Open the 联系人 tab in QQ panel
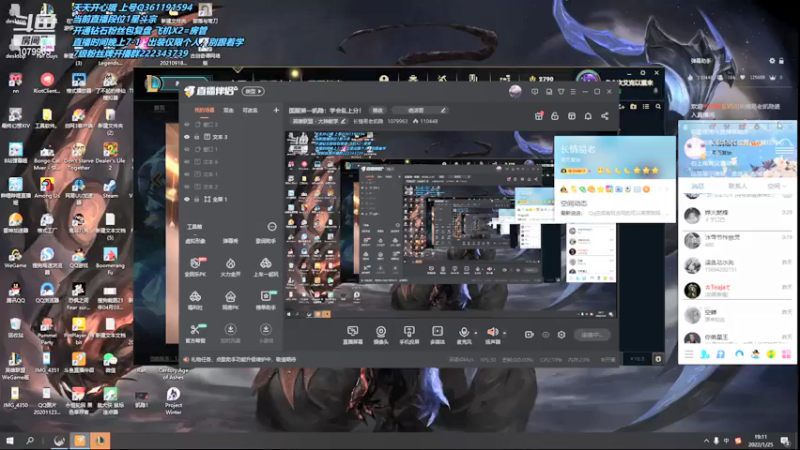The width and height of the screenshot is (800, 450). click(x=737, y=186)
